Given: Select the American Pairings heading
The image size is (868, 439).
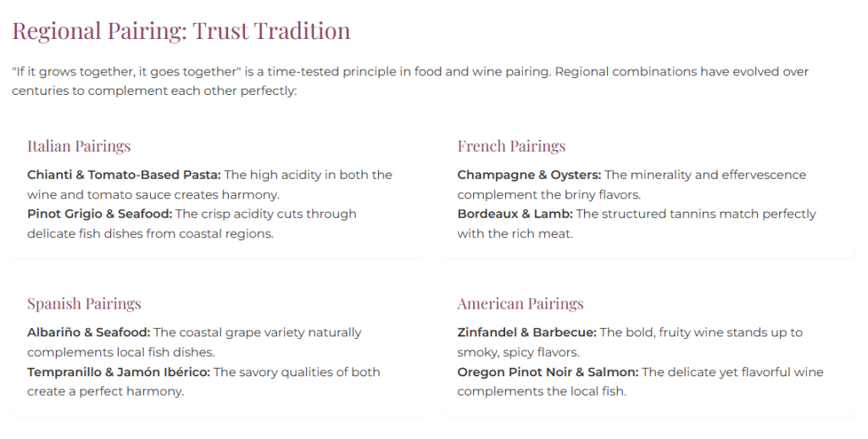Looking at the screenshot, I should 520,303.
